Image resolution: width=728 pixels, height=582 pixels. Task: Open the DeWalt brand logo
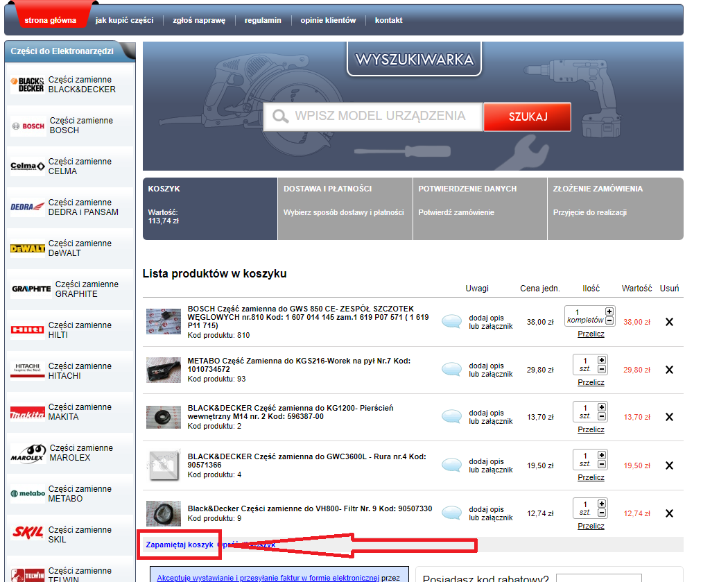28,248
